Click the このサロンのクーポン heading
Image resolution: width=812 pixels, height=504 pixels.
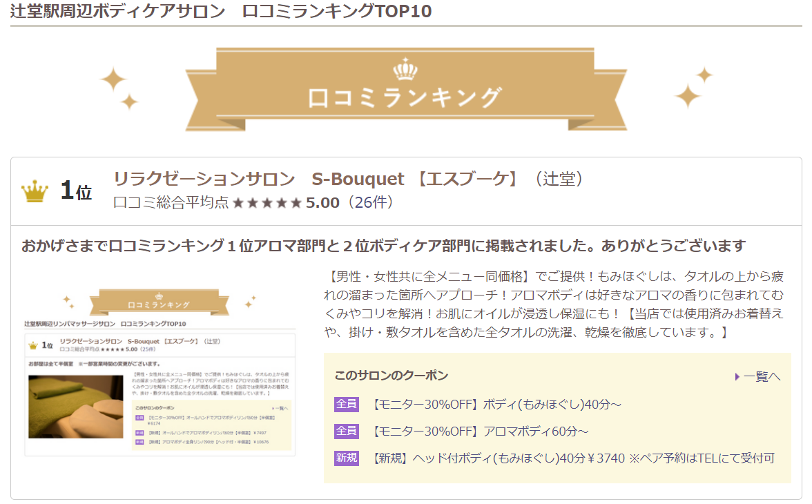(x=391, y=376)
